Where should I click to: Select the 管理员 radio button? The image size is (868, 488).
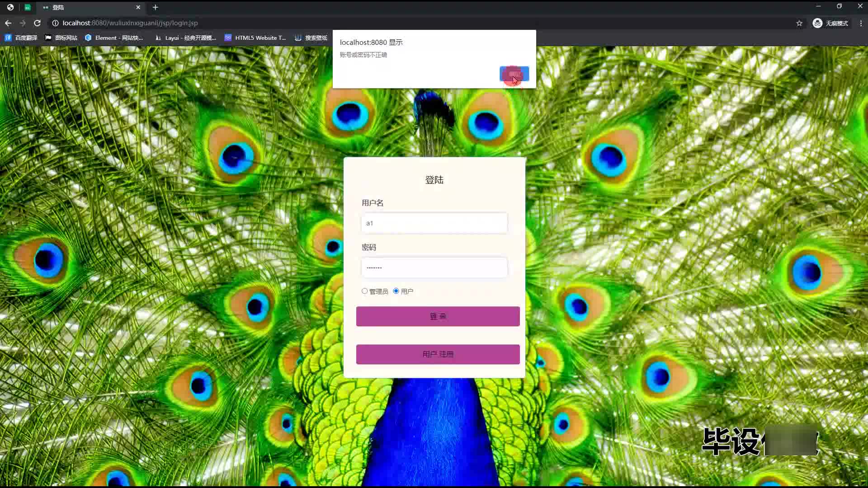tap(364, 291)
